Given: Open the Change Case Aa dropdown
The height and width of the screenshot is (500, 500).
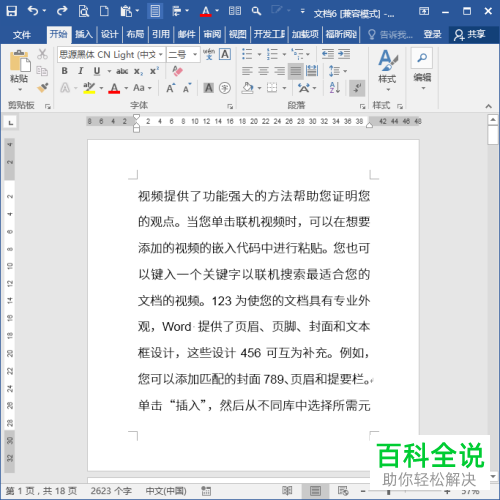Looking at the screenshot, I should (x=142, y=88).
